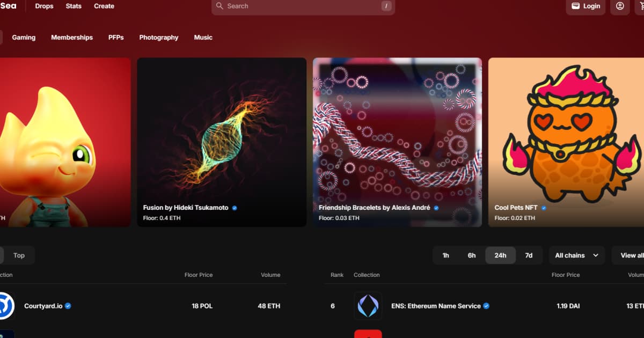The image size is (644, 338).
Task: Open Friendship Bracelets by Alexis André card
Action: pos(397,142)
